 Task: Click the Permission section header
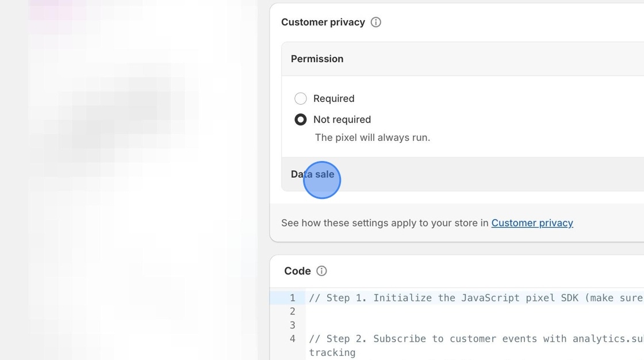click(x=317, y=59)
